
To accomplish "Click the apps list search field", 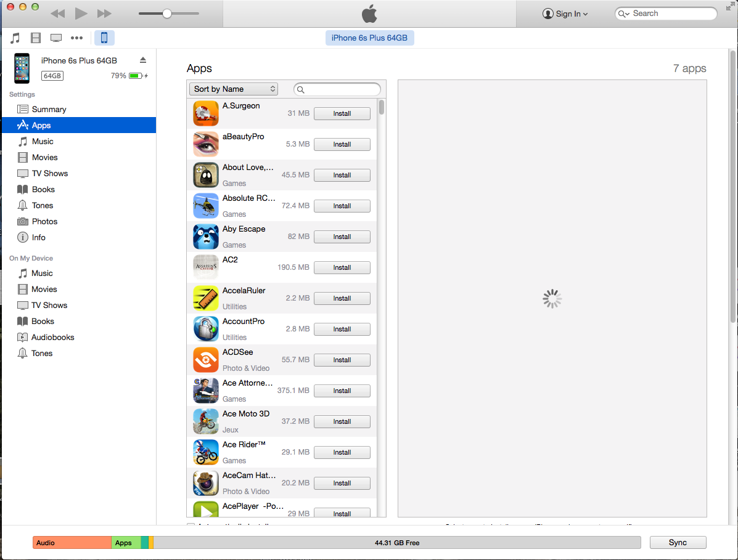I will pyautogui.click(x=337, y=89).
